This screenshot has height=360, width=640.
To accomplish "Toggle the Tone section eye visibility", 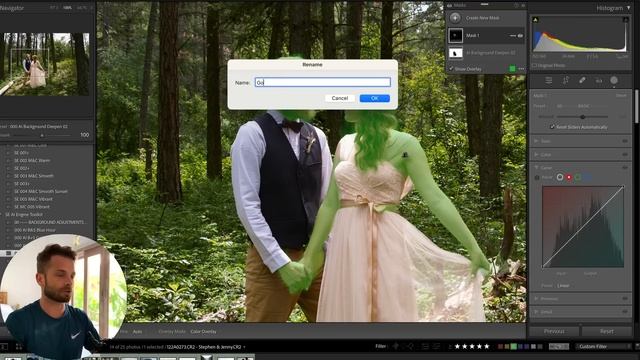I will (x=625, y=141).
